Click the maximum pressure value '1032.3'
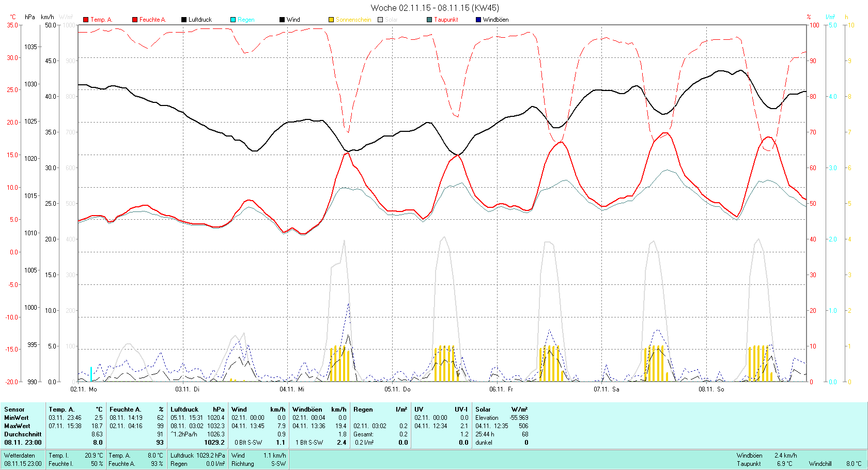Image resolution: width=868 pixels, height=470 pixels. [216, 426]
